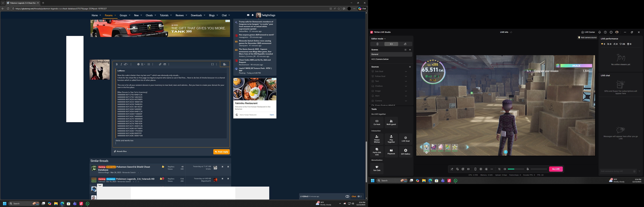Click the Attach files button
The width and height of the screenshot is (644, 207).
120,151
